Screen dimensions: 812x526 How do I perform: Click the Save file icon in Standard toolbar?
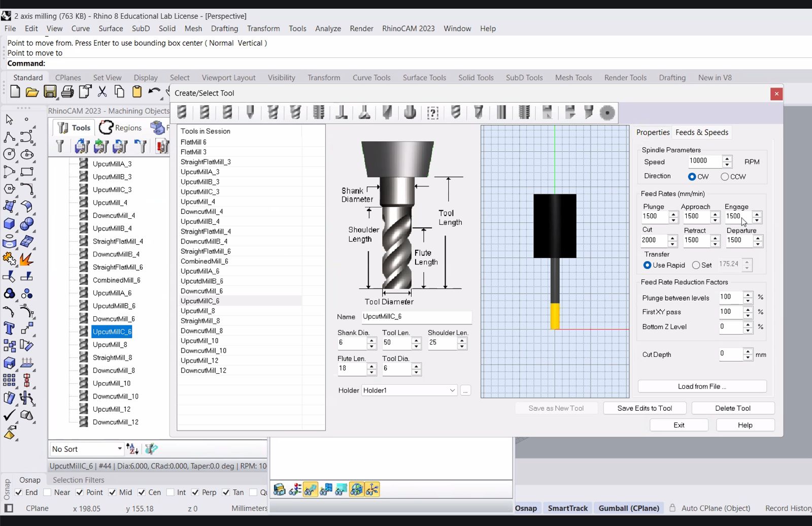coord(50,92)
